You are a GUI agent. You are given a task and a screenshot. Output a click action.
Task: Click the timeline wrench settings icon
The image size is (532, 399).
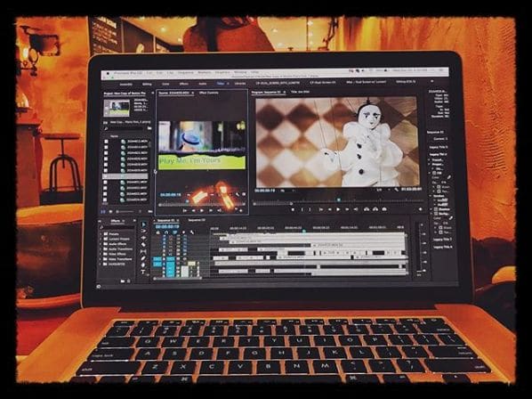(x=192, y=232)
